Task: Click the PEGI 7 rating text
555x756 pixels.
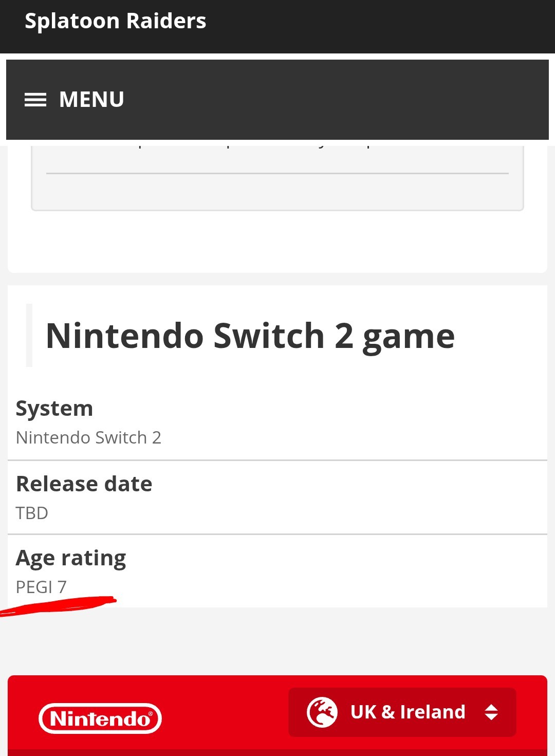Action: click(41, 587)
